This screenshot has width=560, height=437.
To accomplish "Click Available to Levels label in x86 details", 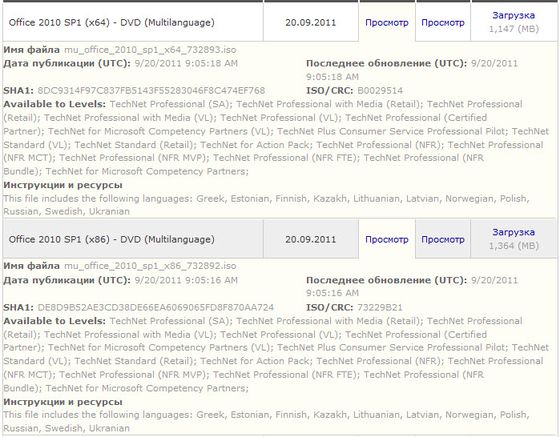I will (54, 321).
